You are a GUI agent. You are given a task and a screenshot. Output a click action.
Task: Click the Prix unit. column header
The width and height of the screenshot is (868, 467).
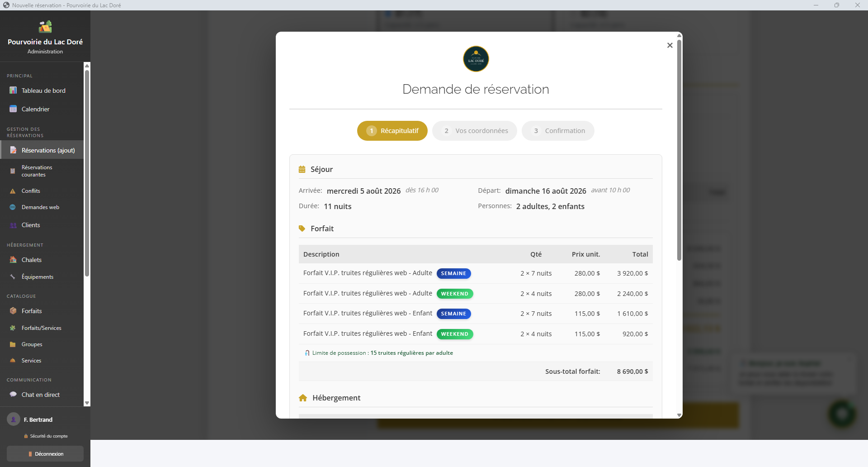pyautogui.click(x=586, y=254)
